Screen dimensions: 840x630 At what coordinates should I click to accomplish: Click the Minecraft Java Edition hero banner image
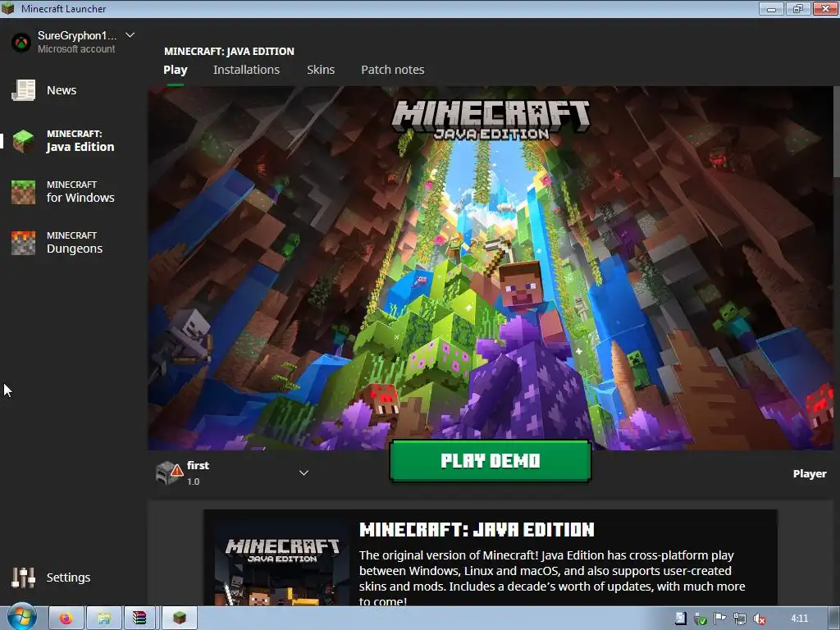(x=491, y=268)
